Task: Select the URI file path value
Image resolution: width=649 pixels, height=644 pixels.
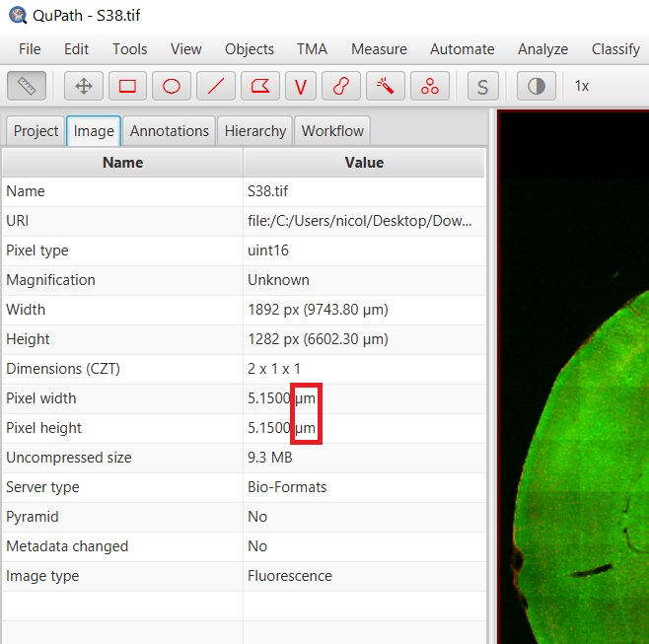Action: coord(359,221)
